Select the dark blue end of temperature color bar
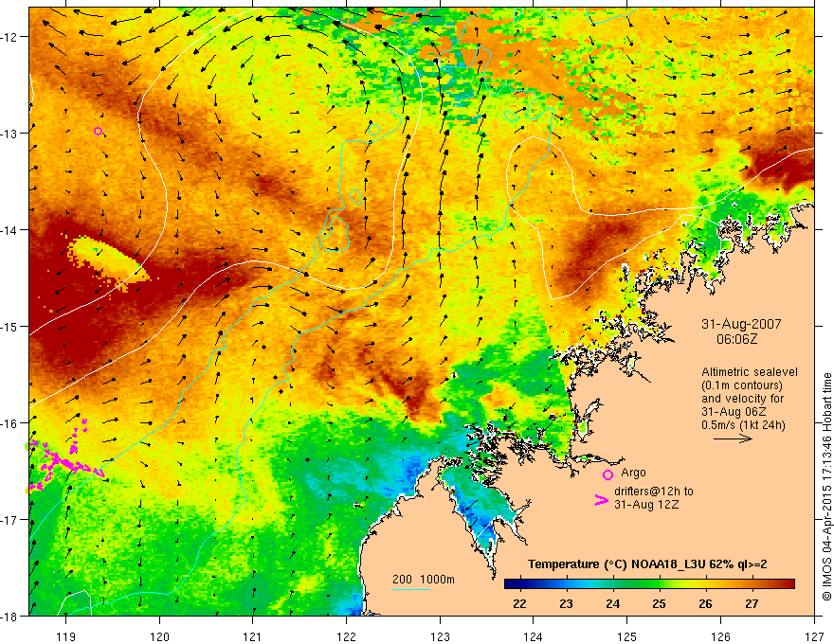The height and width of the screenshot is (644, 834). [x=514, y=583]
